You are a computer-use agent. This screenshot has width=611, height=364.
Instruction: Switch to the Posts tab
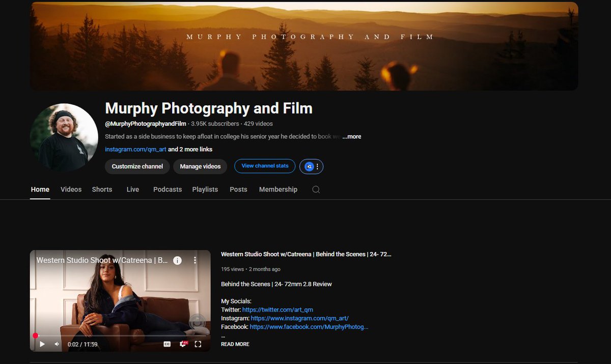pos(238,189)
